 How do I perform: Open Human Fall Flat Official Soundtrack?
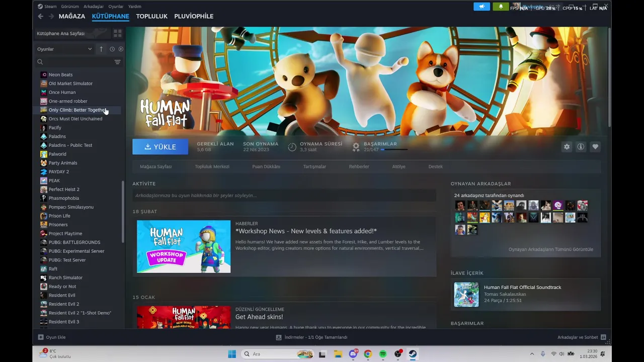tap(522, 288)
